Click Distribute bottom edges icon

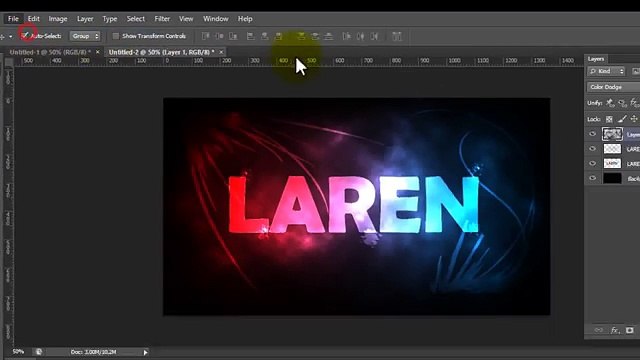pos(328,36)
